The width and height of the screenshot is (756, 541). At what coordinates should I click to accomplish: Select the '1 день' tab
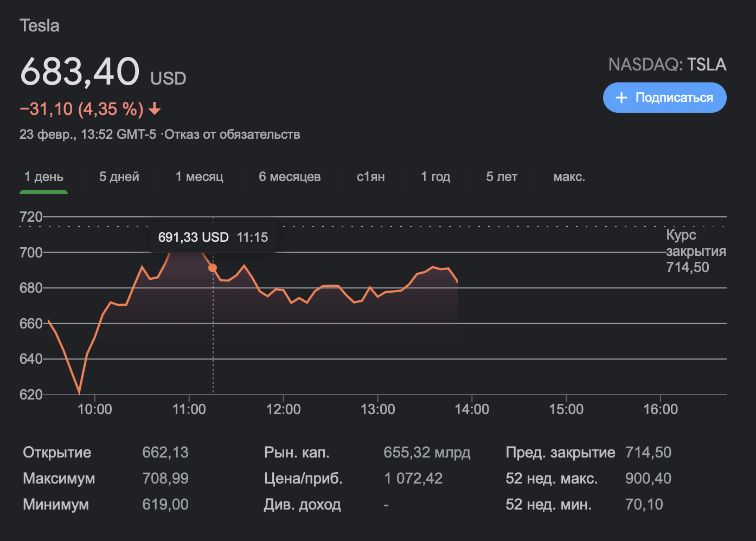(x=44, y=177)
